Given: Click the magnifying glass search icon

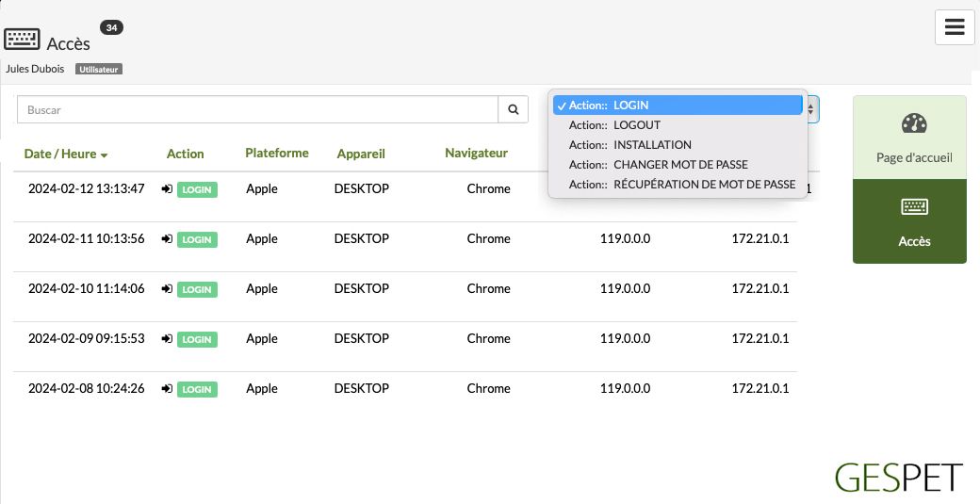Looking at the screenshot, I should (x=514, y=110).
